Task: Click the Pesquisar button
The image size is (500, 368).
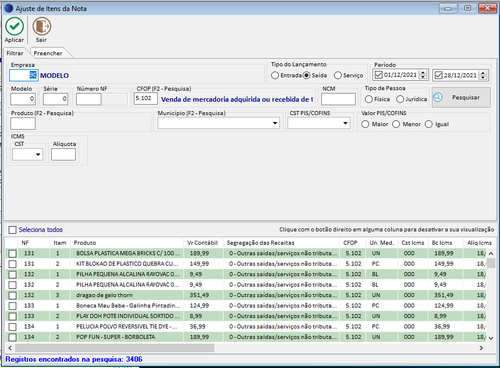Action: coord(461,97)
